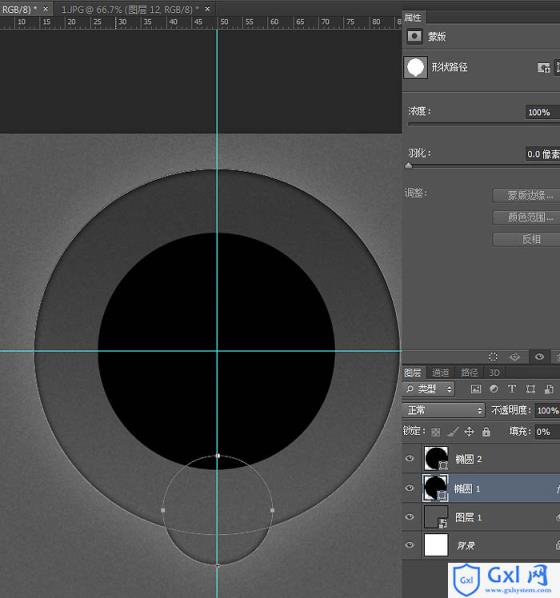Click the pixel layer filter icon
Screen dimensions: 560x598
(476, 389)
